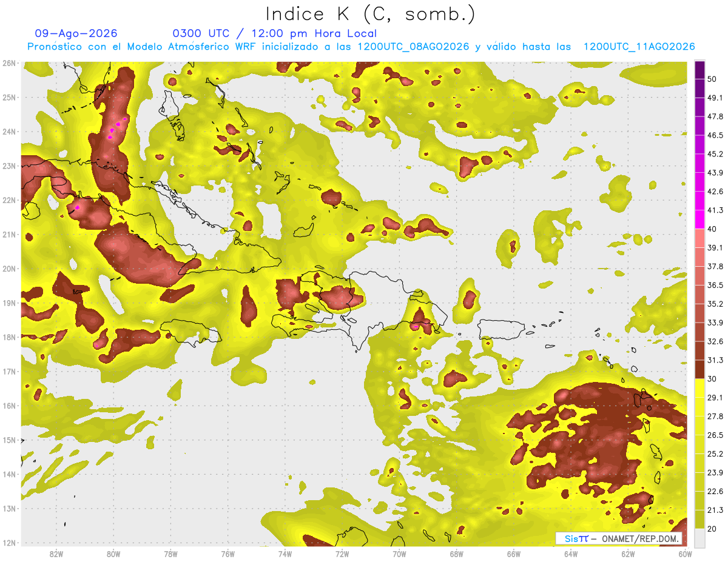The width and height of the screenshot is (728, 562).
Task: Click longitude label '80W'
Action: pos(113,554)
